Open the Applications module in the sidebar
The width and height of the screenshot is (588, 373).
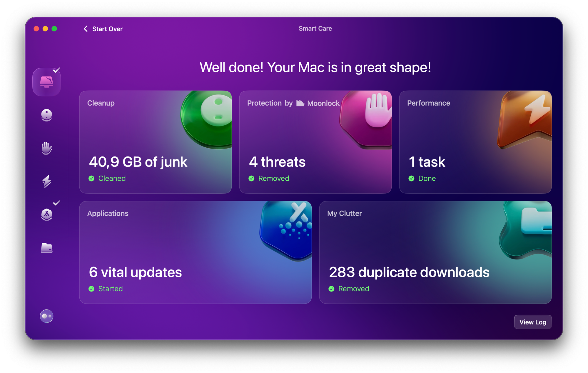coord(46,214)
